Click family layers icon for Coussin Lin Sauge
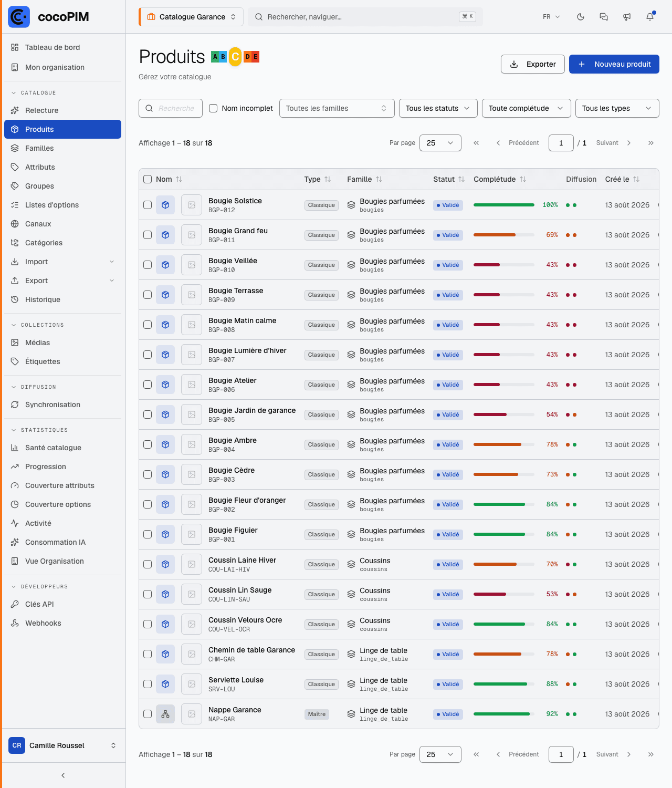The width and height of the screenshot is (672, 788). (351, 594)
